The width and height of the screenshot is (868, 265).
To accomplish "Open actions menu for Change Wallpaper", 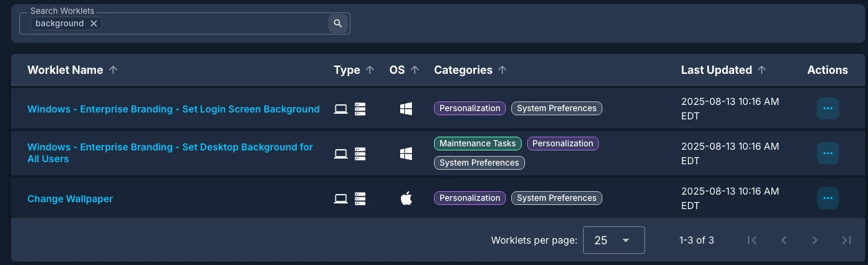I will pos(828,198).
